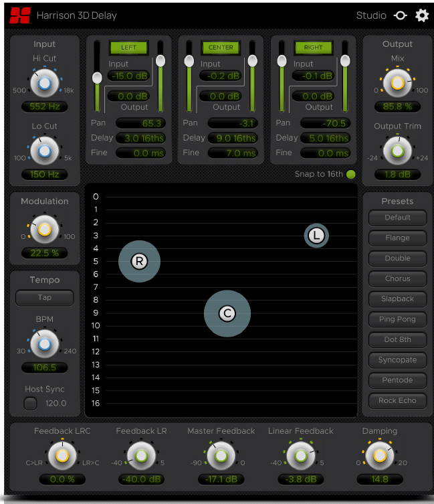The image size is (434, 504).
Task: Click the Feedback LRC knob
Action: click(x=62, y=456)
